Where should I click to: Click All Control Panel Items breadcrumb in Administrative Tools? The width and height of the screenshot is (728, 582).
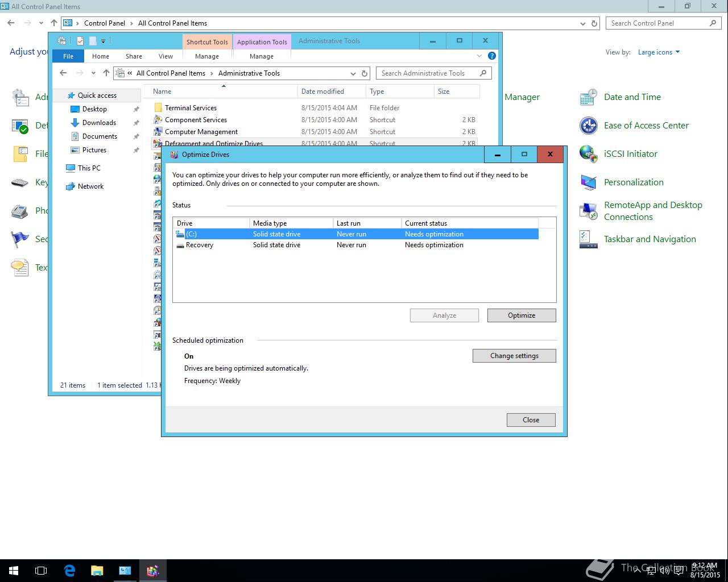(171, 73)
